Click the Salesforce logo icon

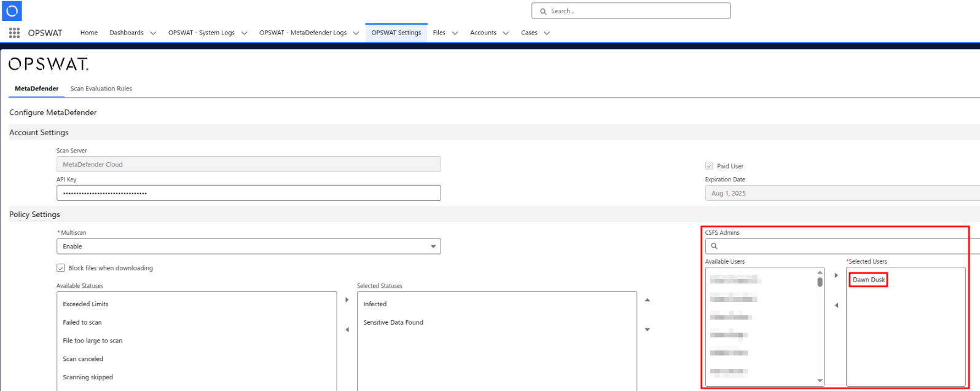coord(12,10)
